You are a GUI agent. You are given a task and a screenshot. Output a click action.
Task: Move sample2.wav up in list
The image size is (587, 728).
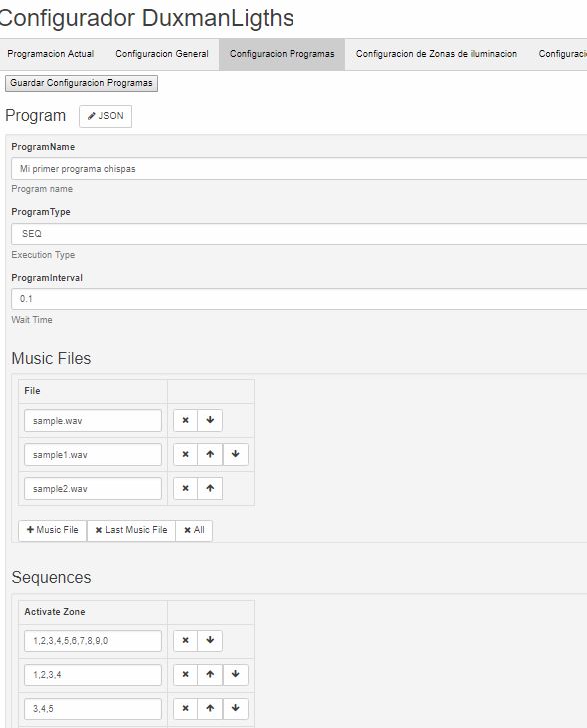(210, 488)
